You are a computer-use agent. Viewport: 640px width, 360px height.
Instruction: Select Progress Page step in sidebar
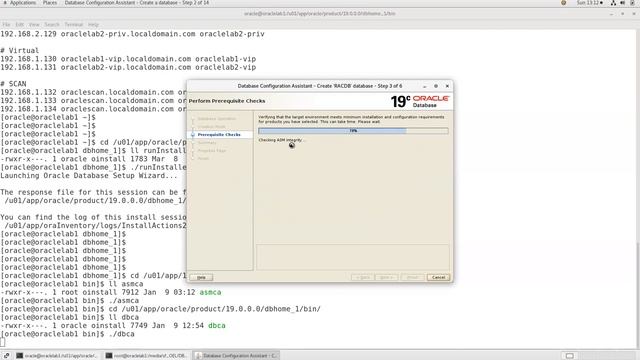(211, 151)
